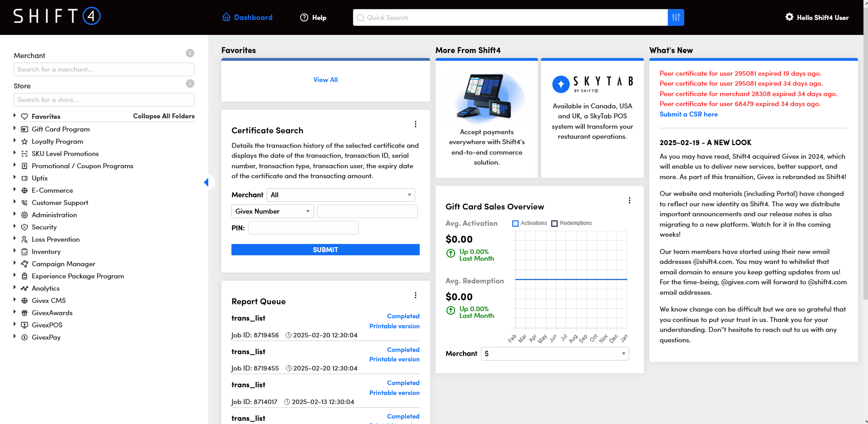Click the Quick Search field
This screenshot has width=868, height=424.
click(x=510, y=18)
